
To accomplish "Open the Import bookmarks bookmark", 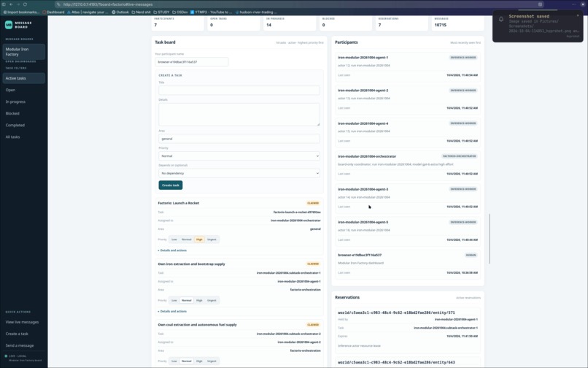I will pyautogui.click(x=21, y=12).
